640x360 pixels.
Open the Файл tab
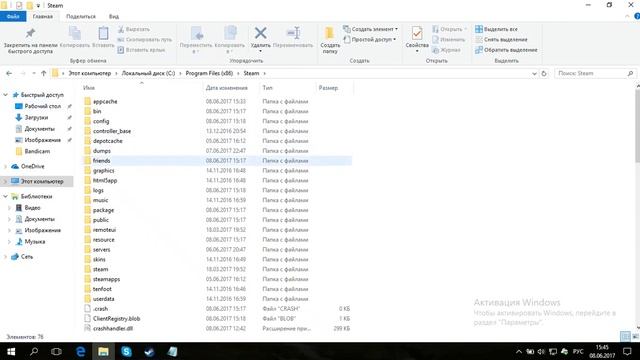[13, 16]
